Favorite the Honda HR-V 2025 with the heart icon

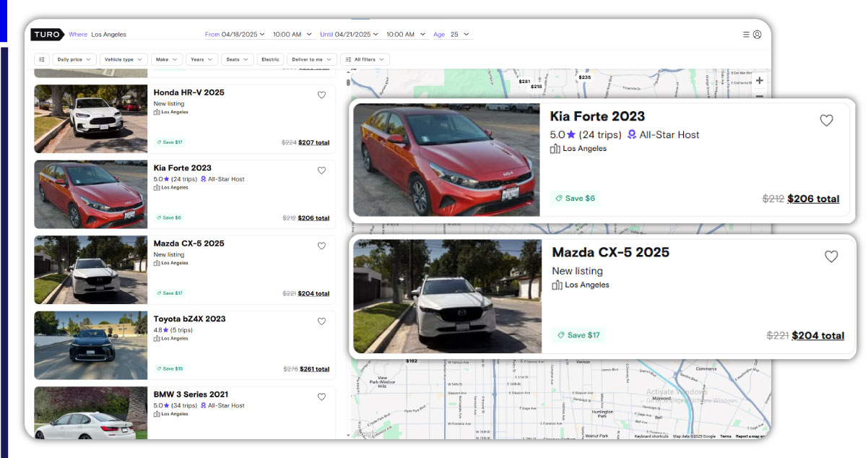(321, 95)
